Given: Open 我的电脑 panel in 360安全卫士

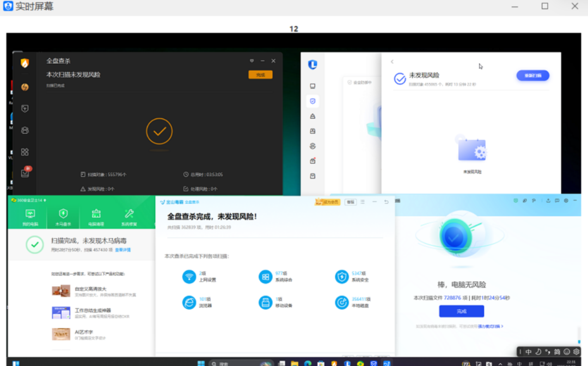Looking at the screenshot, I should tap(30, 215).
